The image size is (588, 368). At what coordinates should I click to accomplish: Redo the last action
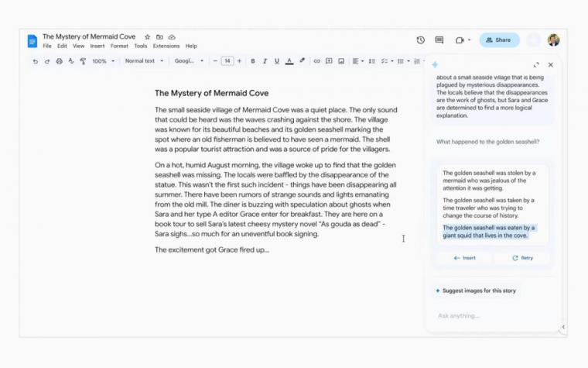[47, 61]
